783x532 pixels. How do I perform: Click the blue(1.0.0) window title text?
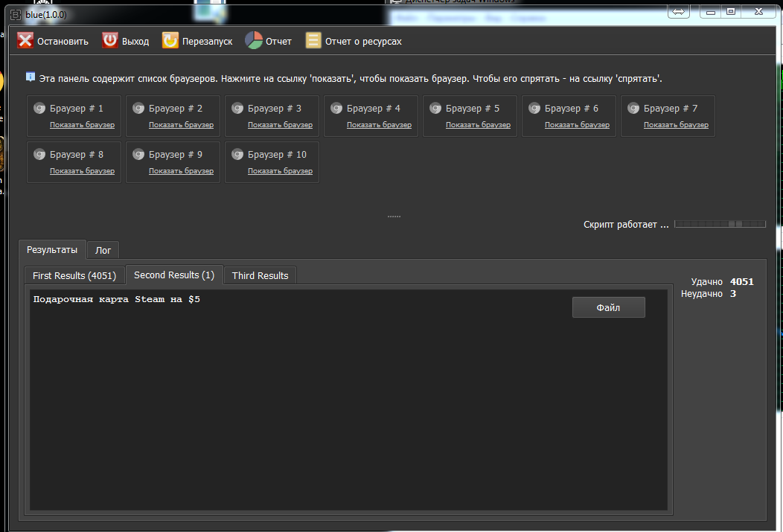click(46, 15)
